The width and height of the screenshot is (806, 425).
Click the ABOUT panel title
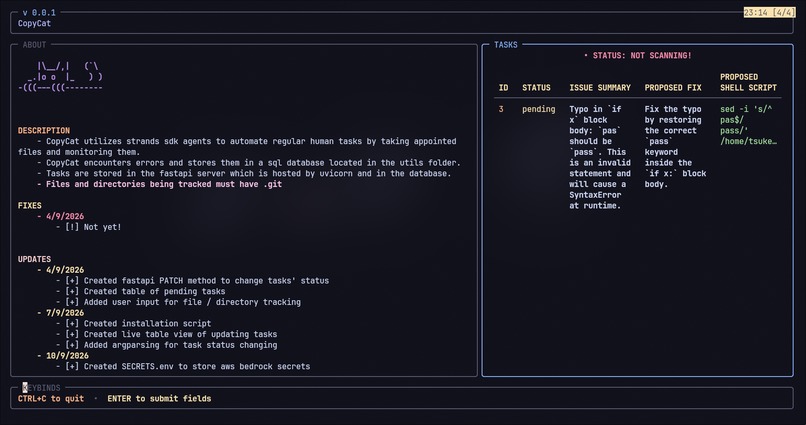34,45
